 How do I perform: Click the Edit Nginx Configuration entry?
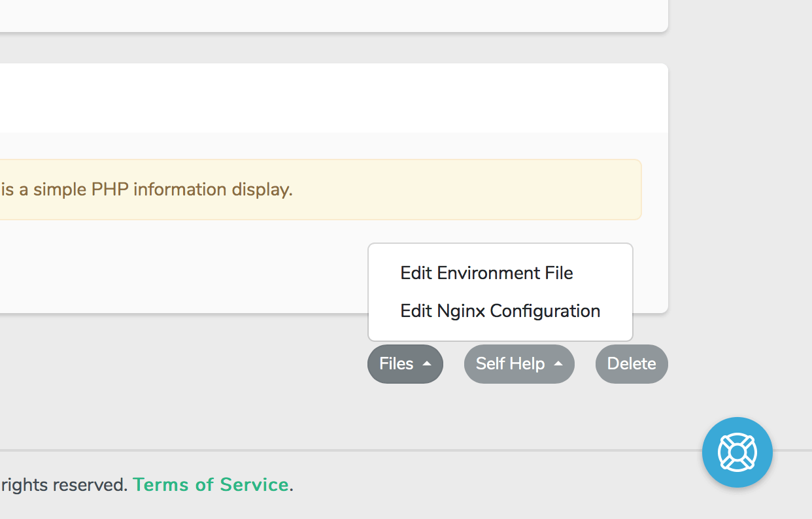tap(500, 310)
